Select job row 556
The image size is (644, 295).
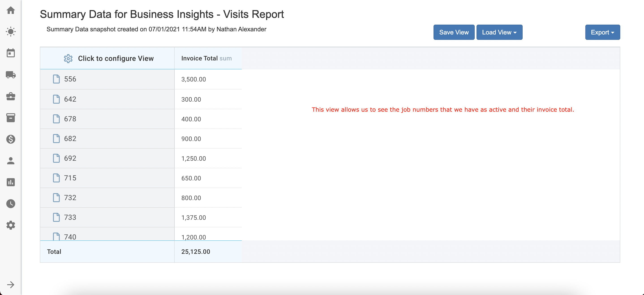70,79
